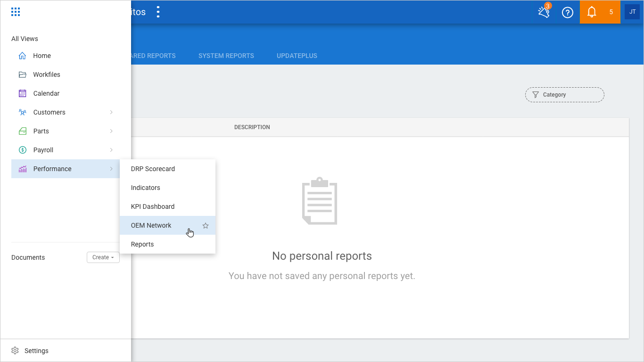This screenshot has height=362, width=644.
Task: Open the Workfiles view
Action: [x=66, y=74]
